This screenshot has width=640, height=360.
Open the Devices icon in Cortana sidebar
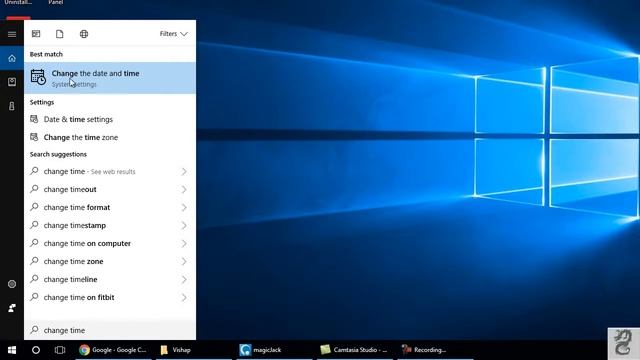[12, 106]
